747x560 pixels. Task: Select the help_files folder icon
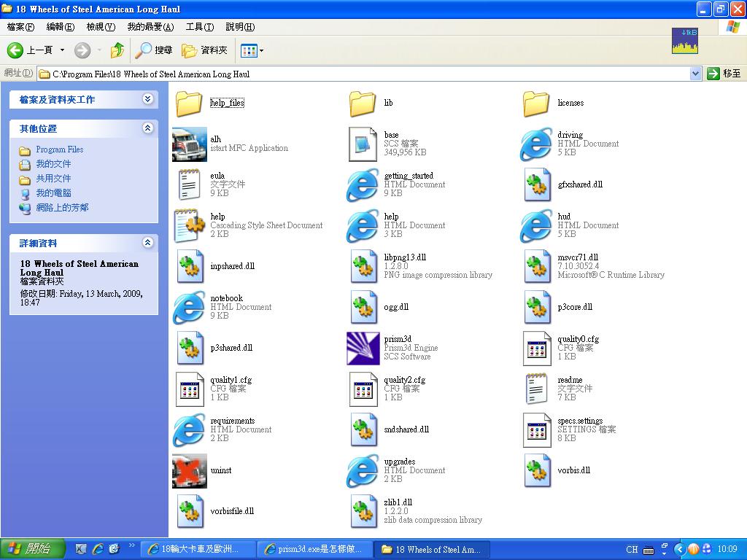189,103
